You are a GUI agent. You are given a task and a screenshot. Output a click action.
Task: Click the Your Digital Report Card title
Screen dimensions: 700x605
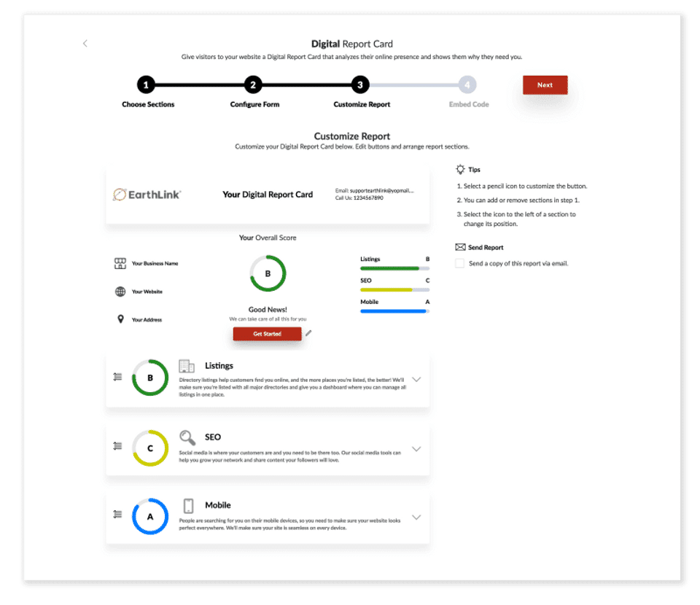pos(268,195)
